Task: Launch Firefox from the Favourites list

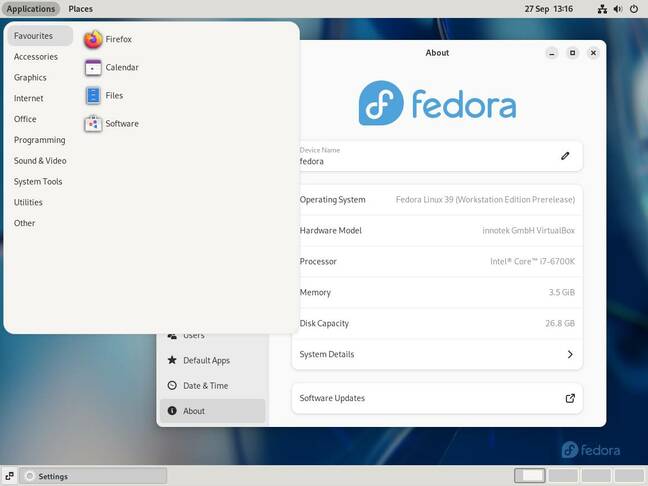Action: pyautogui.click(x=107, y=39)
